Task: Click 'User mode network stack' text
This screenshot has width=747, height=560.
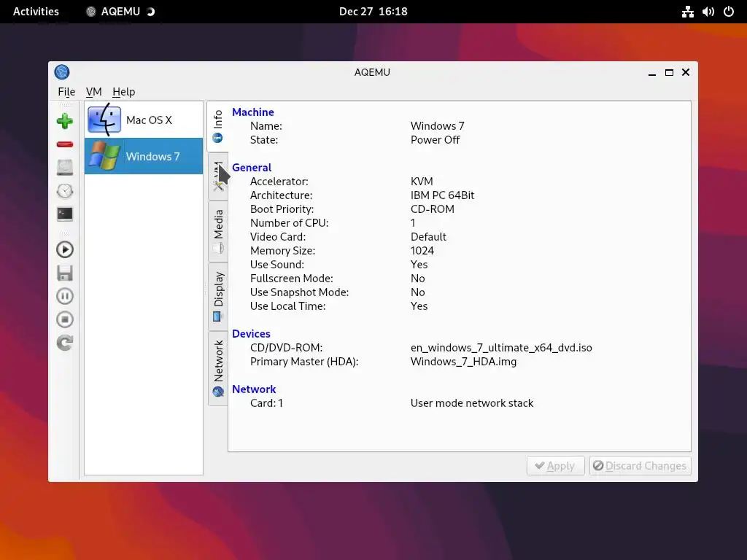Action: click(472, 402)
